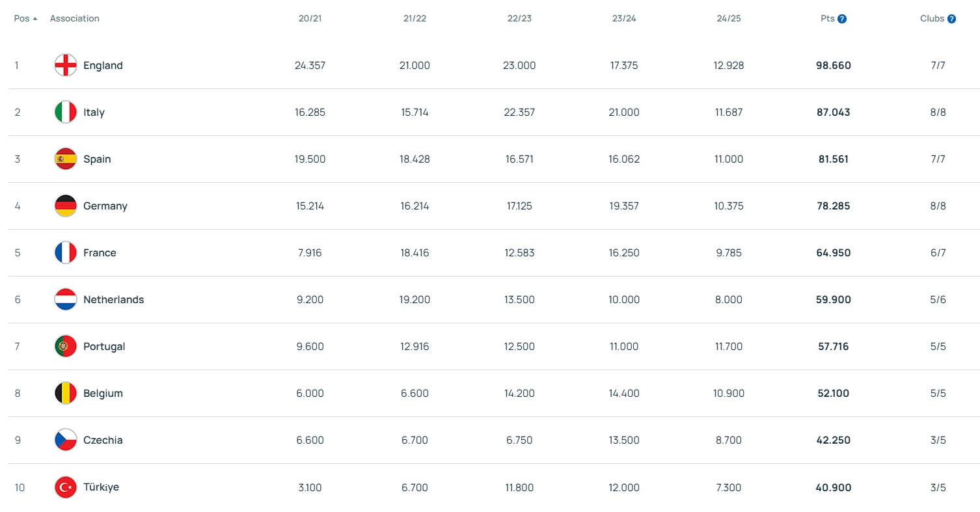Open the Clubs help info icon

tap(951, 19)
